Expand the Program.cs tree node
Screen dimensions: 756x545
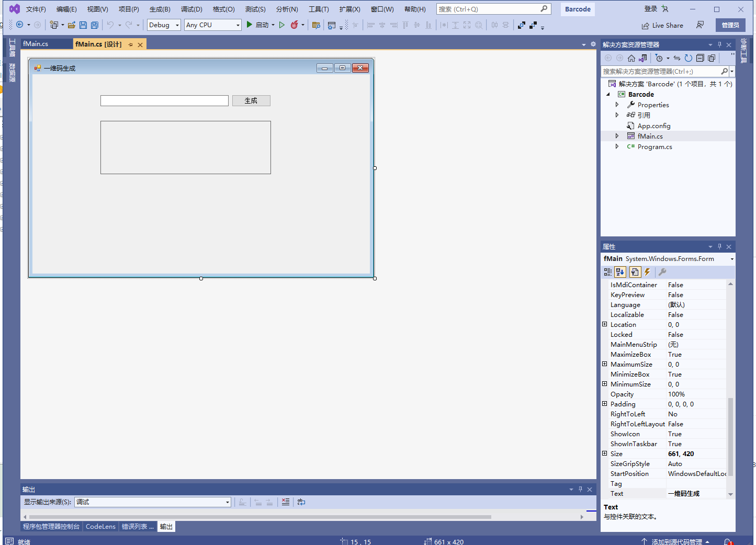coord(617,146)
